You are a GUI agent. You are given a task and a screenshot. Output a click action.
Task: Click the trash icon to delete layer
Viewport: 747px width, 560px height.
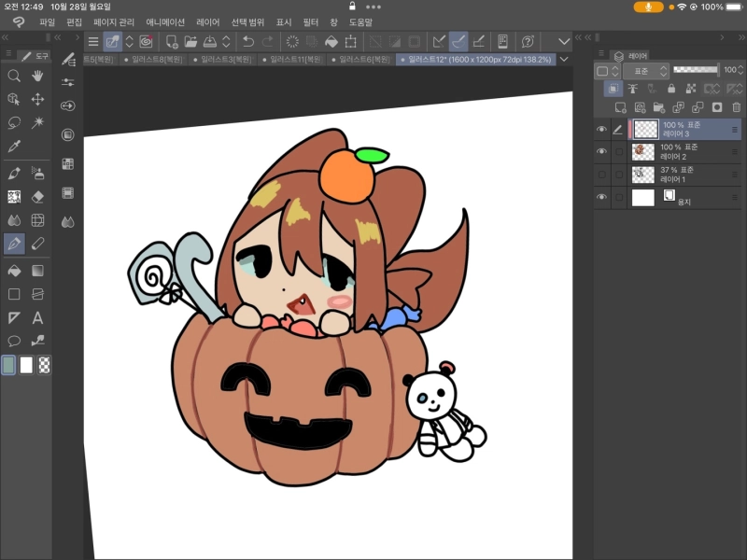pos(737,108)
